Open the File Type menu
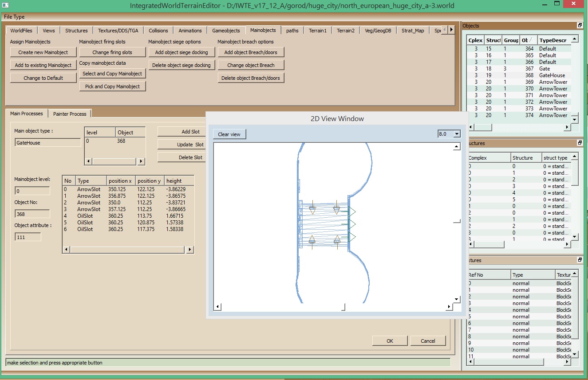 pos(14,17)
